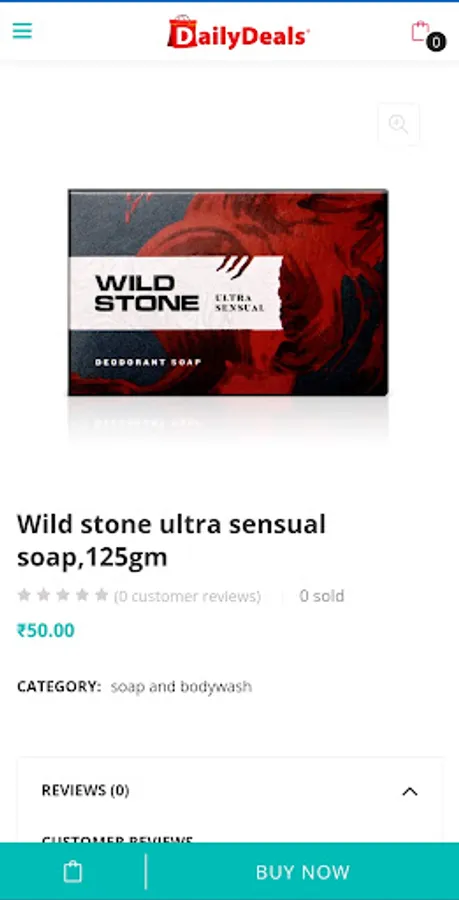Select the fifth rating star
The height and width of the screenshot is (900, 459).
102,595
